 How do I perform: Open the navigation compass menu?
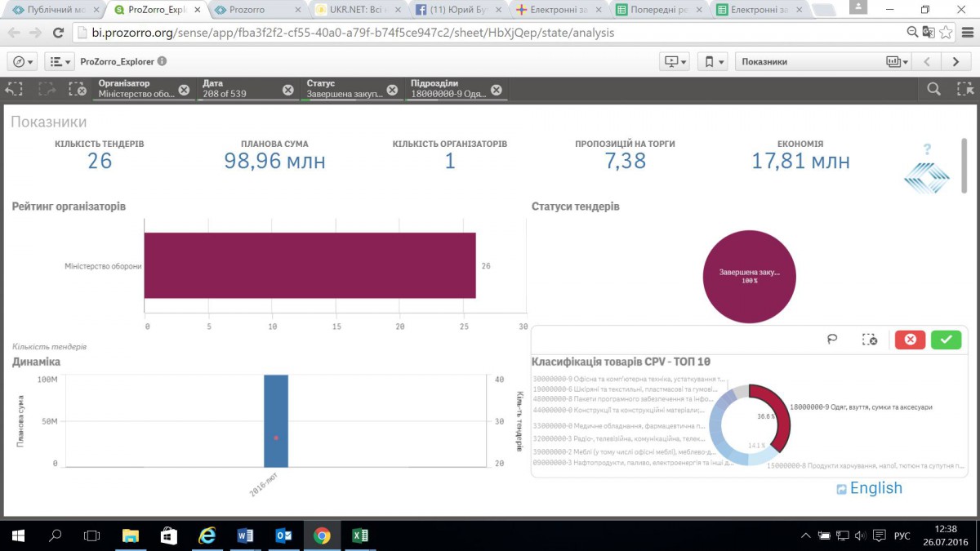click(x=21, y=61)
